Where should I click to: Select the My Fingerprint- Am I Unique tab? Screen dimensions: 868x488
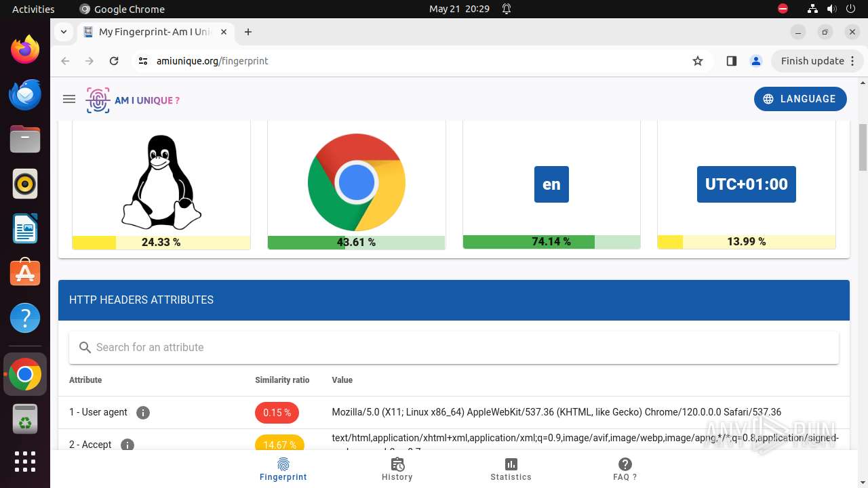point(155,32)
